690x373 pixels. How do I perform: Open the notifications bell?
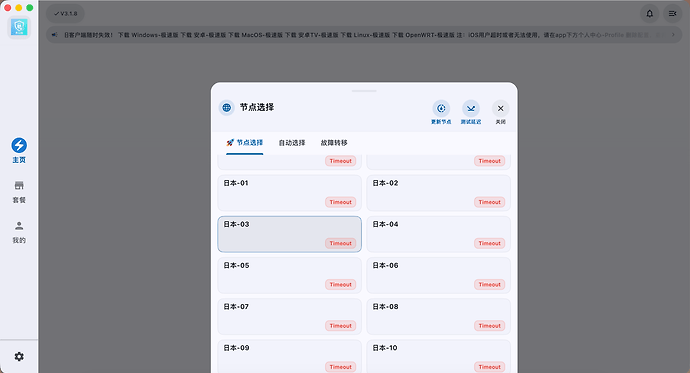tap(649, 14)
